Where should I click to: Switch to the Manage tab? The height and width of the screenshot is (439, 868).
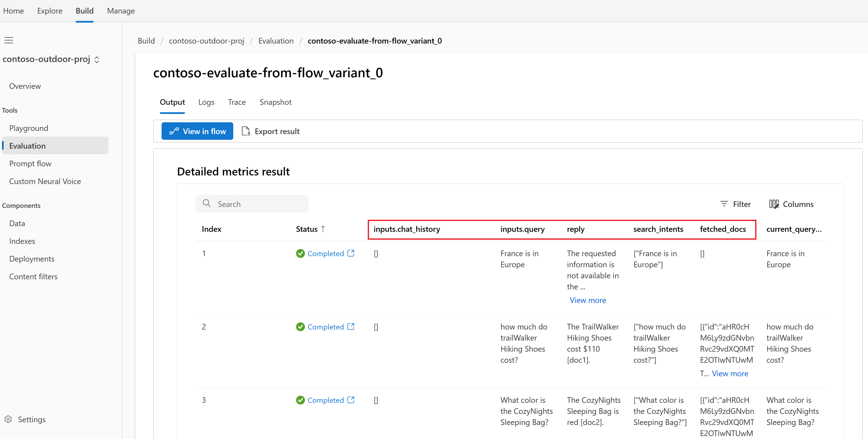(121, 11)
